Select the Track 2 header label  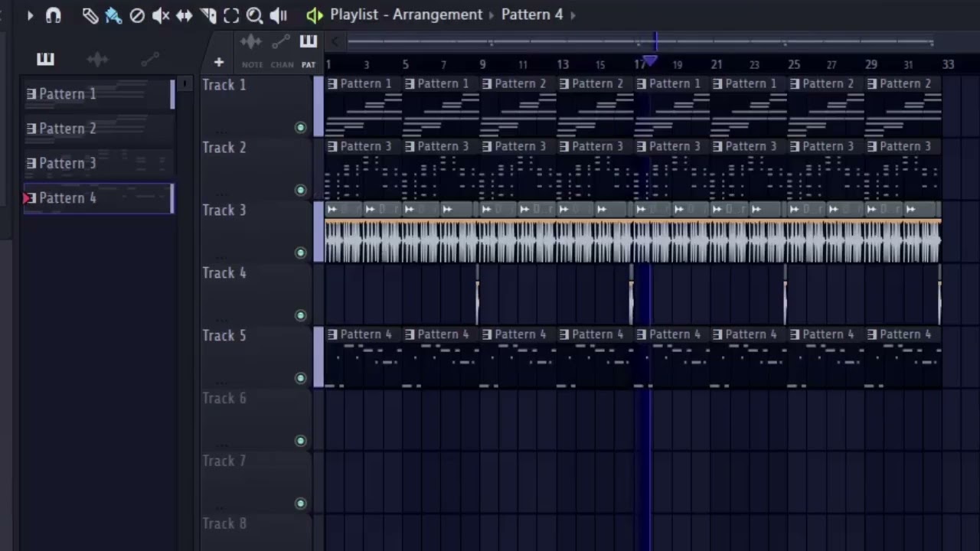point(224,148)
